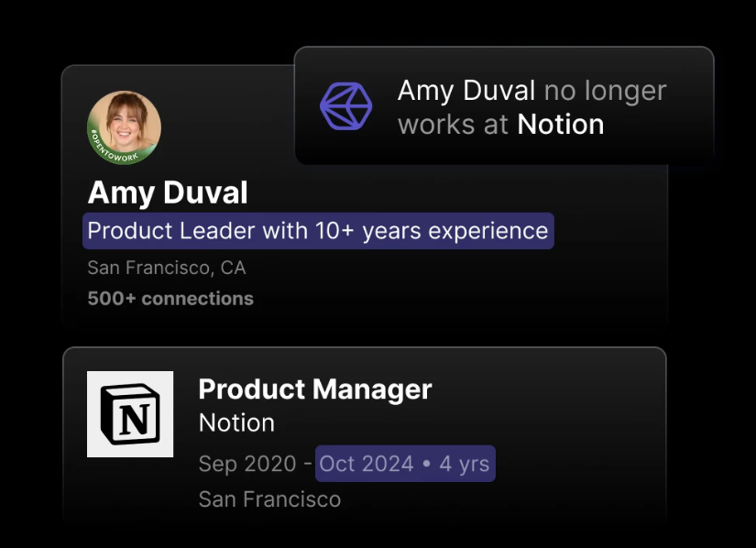Open the '500+ connections' link
Viewport: 756px width, 548px height.
pos(170,299)
